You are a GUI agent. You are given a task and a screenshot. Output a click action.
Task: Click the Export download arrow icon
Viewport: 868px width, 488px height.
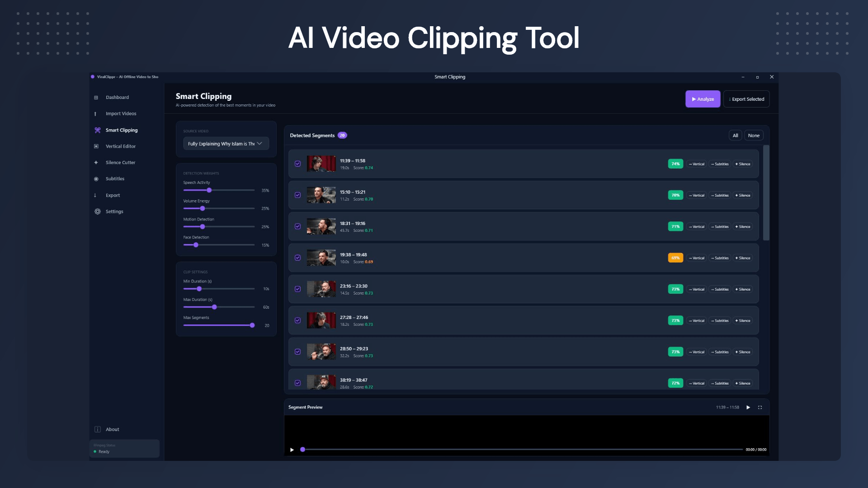coord(95,195)
